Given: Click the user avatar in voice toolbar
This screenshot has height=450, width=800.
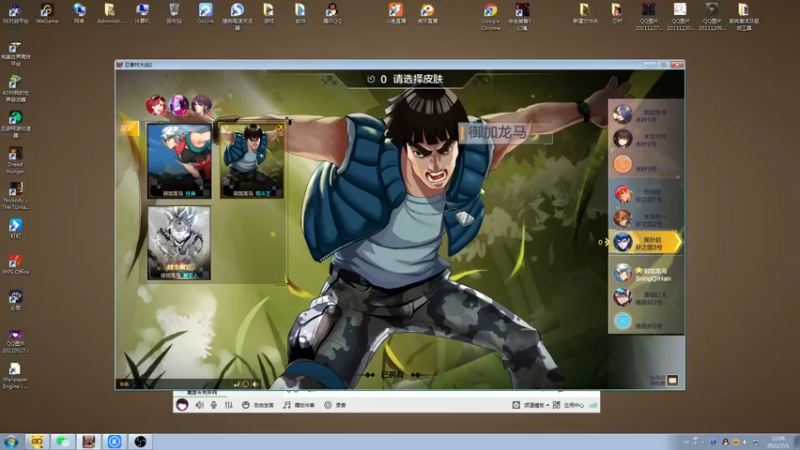Looking at the screenshot, I should point(182,405).
